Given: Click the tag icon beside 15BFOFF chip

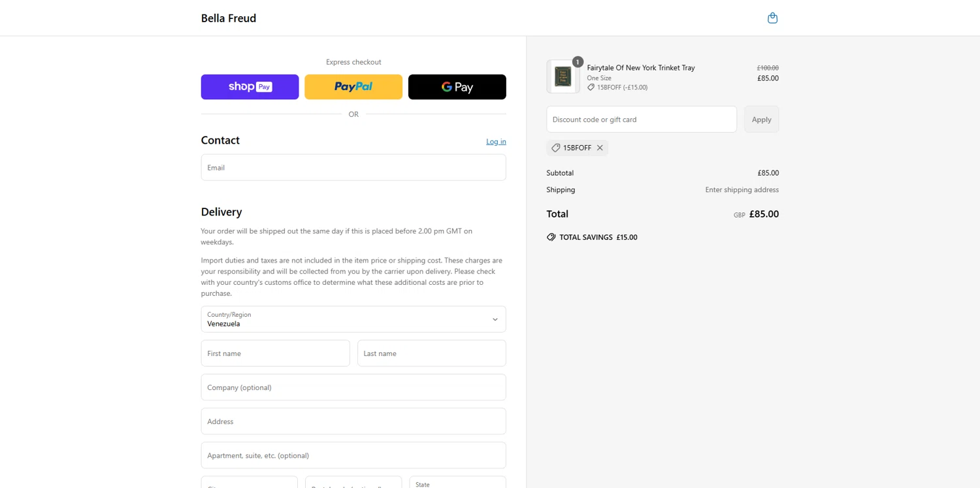Looking at the screenshot, I should (556, 148).
